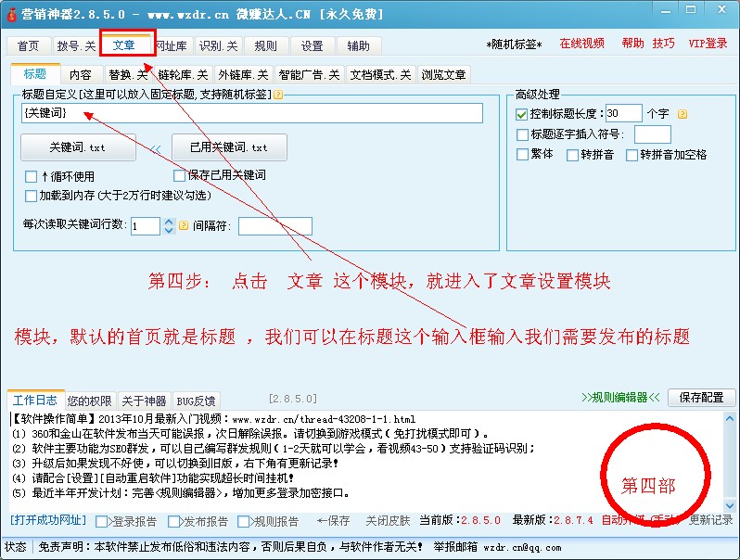
Task: Click the app logo icon in title bar
Action: 11,15
